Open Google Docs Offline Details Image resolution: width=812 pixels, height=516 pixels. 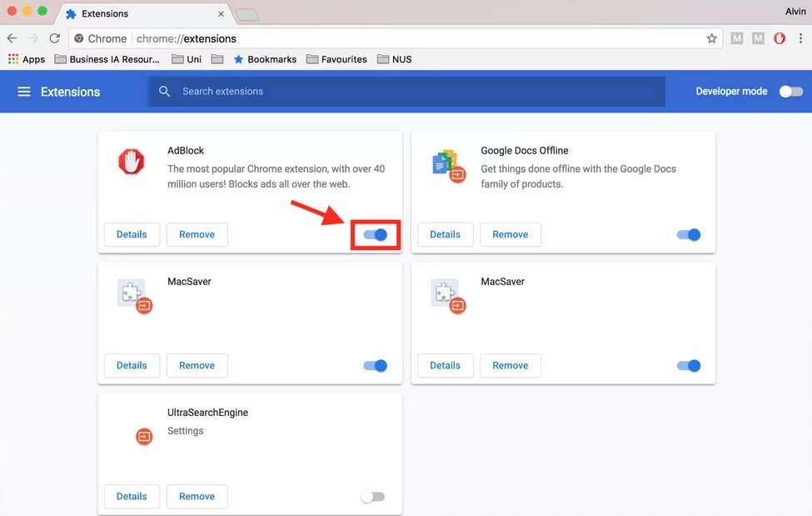[445, 234]
